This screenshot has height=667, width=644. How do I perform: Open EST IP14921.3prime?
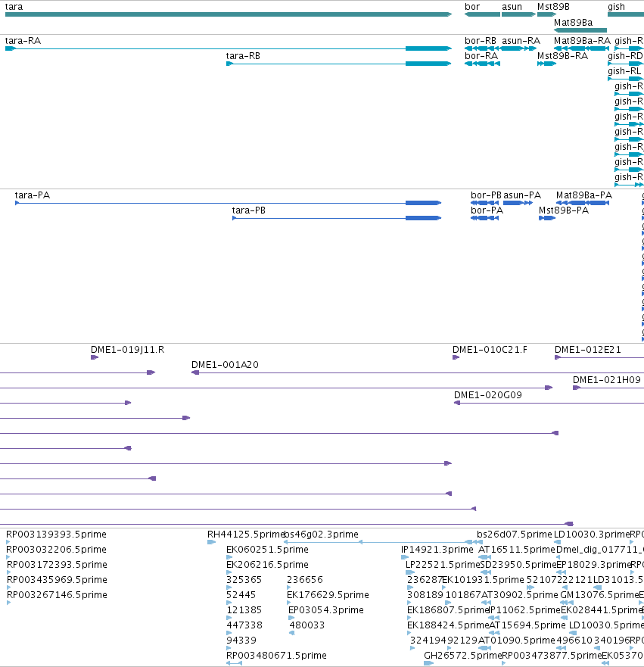405,557
